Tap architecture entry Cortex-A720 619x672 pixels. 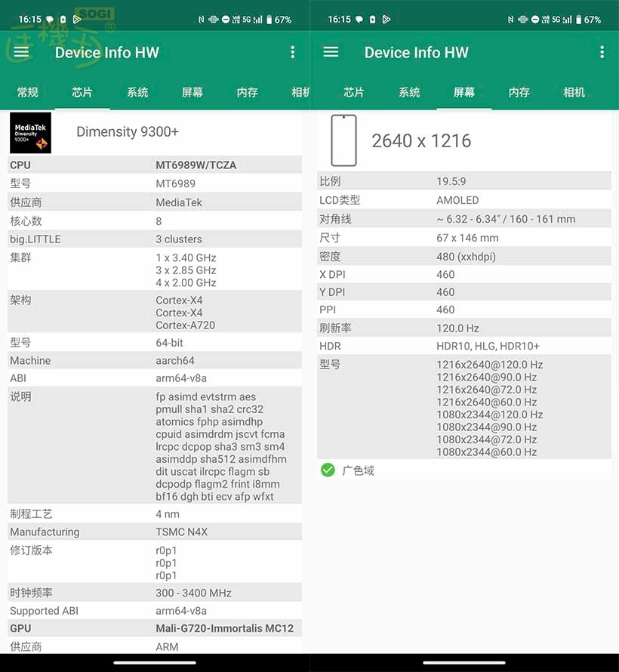click(x=186, y=325)
